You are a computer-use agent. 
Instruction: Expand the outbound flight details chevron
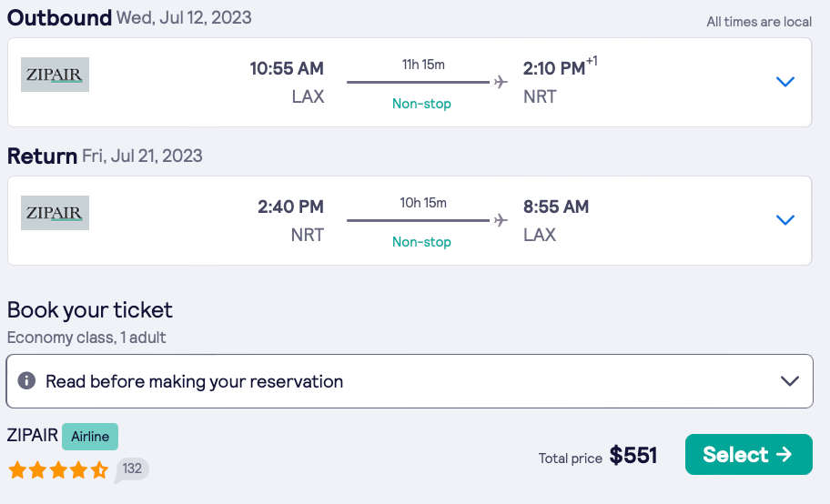[x=784, y=82]
